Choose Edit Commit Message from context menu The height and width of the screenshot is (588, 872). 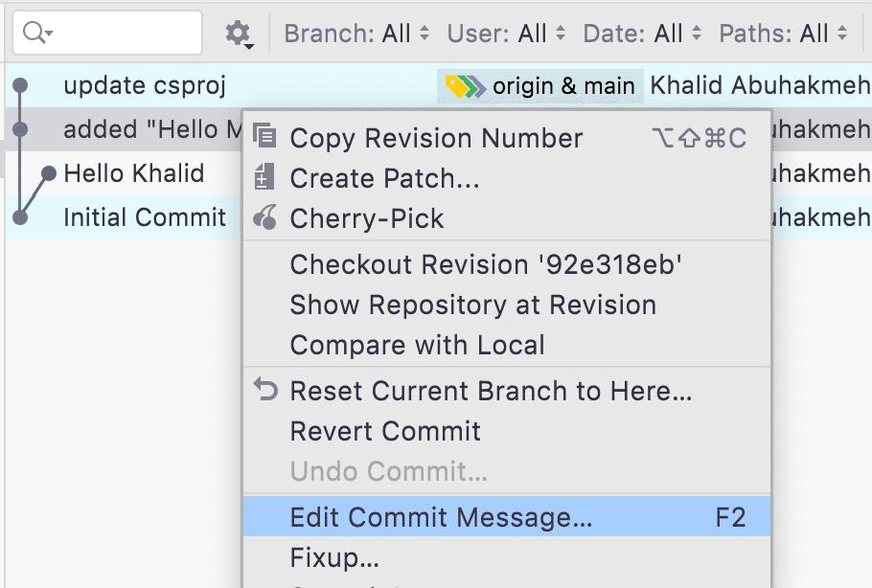coord(507,517)
